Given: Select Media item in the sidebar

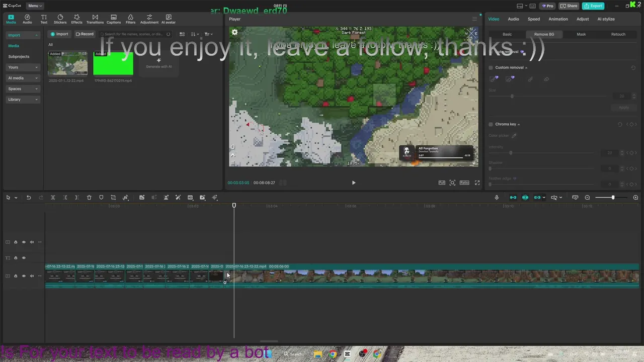Looking at the screenshot, I should click(x=14, y=46).
